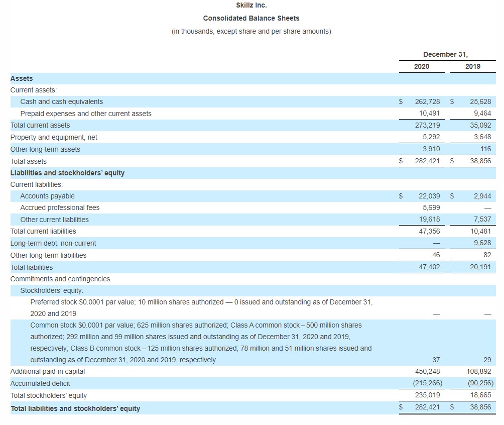The image size is (504, 425).
Task: Click the Common stock $0.0001 par value line
Action: (x=201, y=343)
